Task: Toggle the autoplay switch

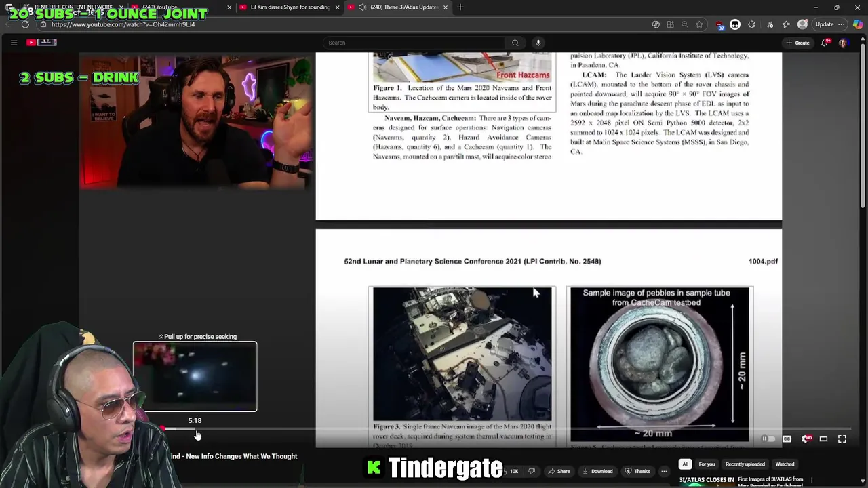Action: 768,439
